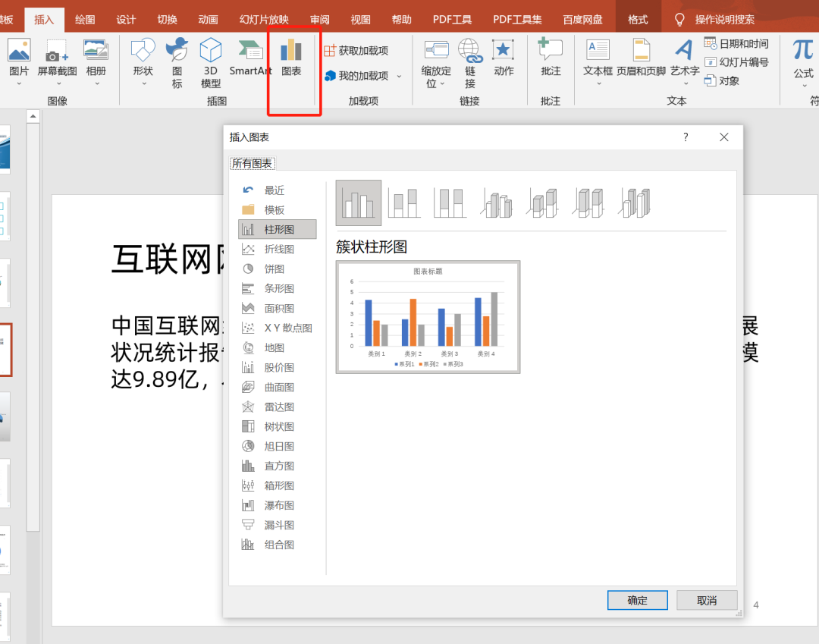Cancel the Insert Chart dialog (取消)
Image resolution: width=819 pixels, height=644 pixels.
(707, 600)
